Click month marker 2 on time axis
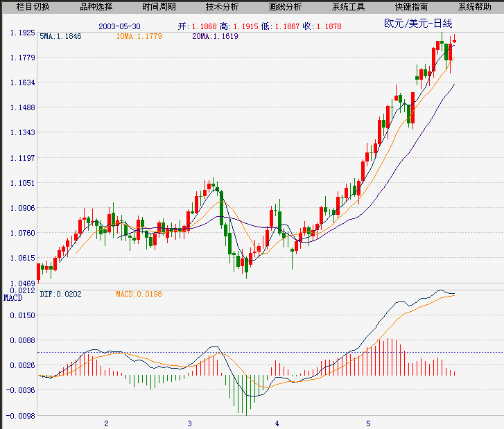The image size is (504, 429). [106, 423]
